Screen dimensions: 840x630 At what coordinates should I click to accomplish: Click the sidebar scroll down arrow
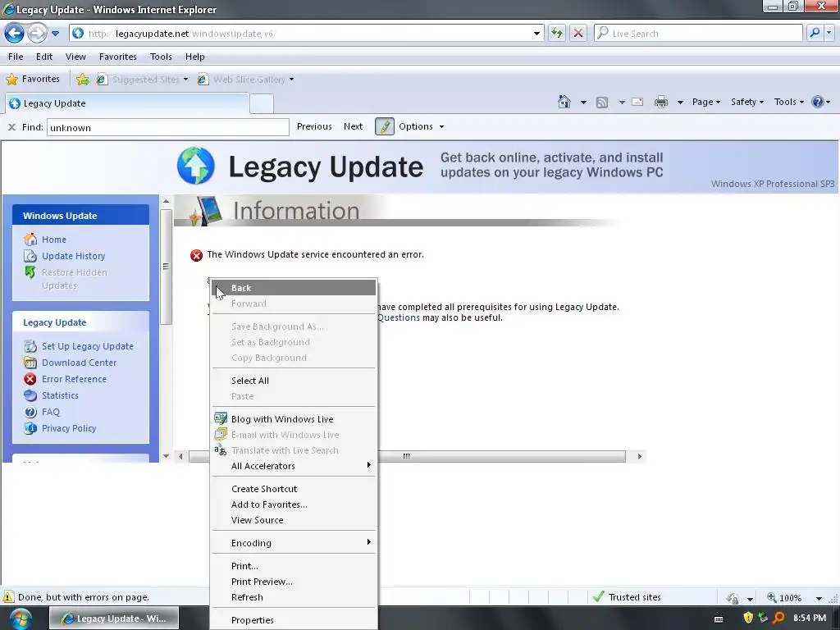[x=166, y=456]
